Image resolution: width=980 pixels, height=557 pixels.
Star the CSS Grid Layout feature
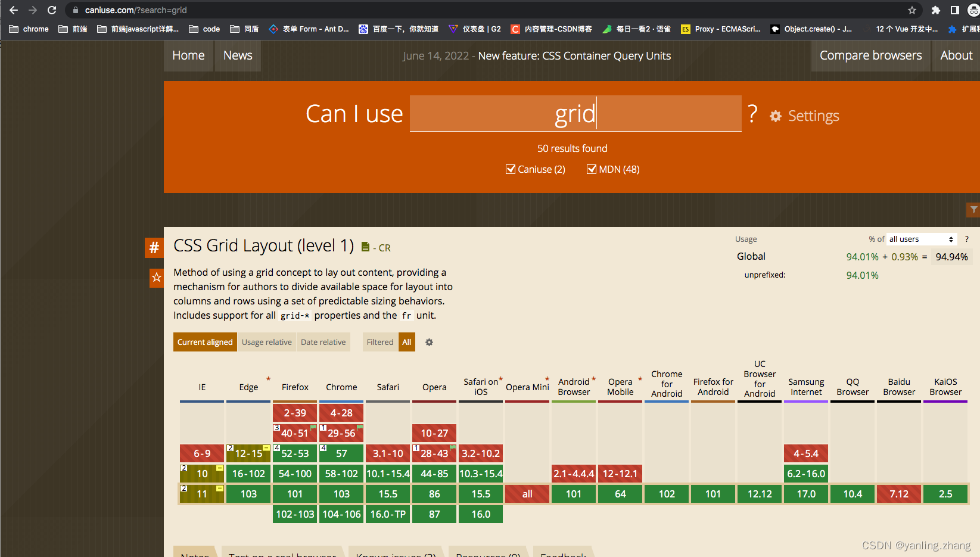tap(157, 278)
